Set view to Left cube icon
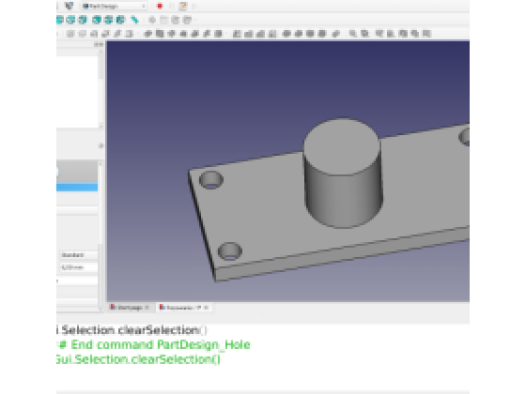This screenshot has height=394, width=526. [120, 20]
